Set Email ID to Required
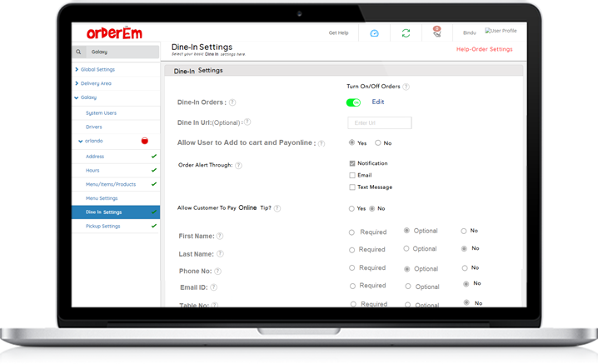Screen dimensions: 598x364 click(352, 286)
